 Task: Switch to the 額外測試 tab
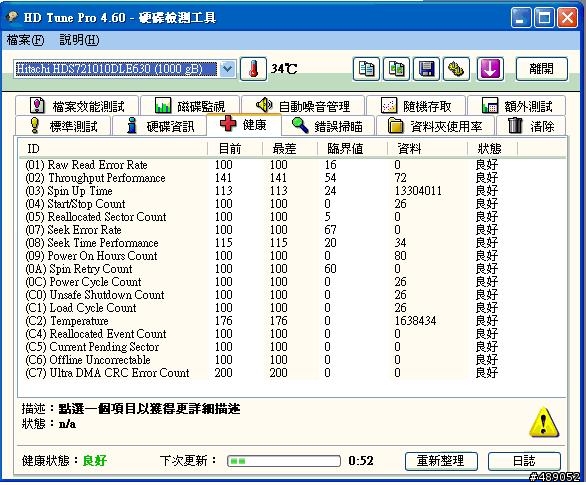pyautogui.click(x=516, y=106)
